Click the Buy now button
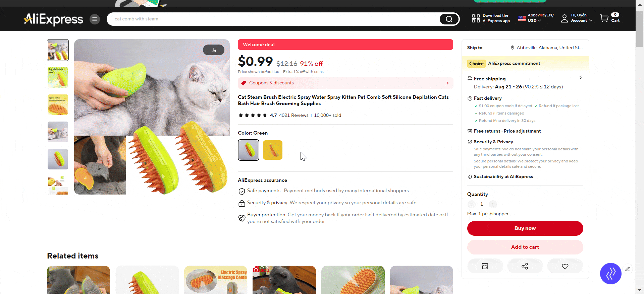 (x=525, y=228)
